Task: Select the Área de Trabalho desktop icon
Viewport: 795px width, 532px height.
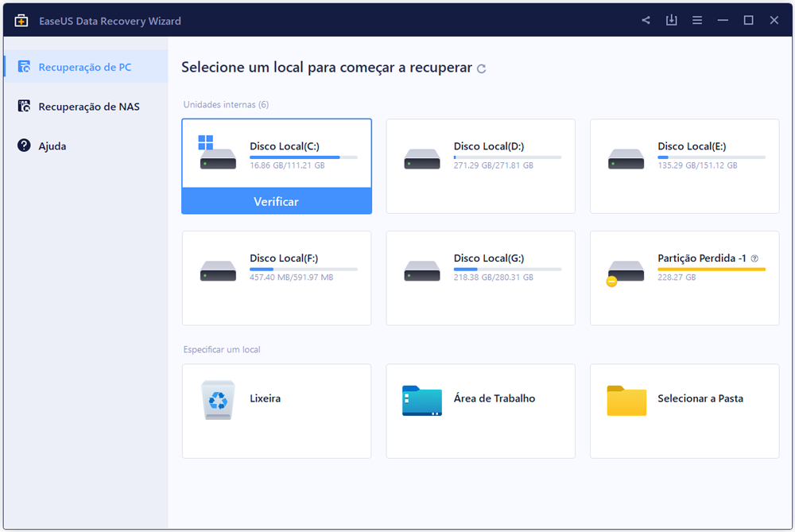Action: [x=421, y=400]
